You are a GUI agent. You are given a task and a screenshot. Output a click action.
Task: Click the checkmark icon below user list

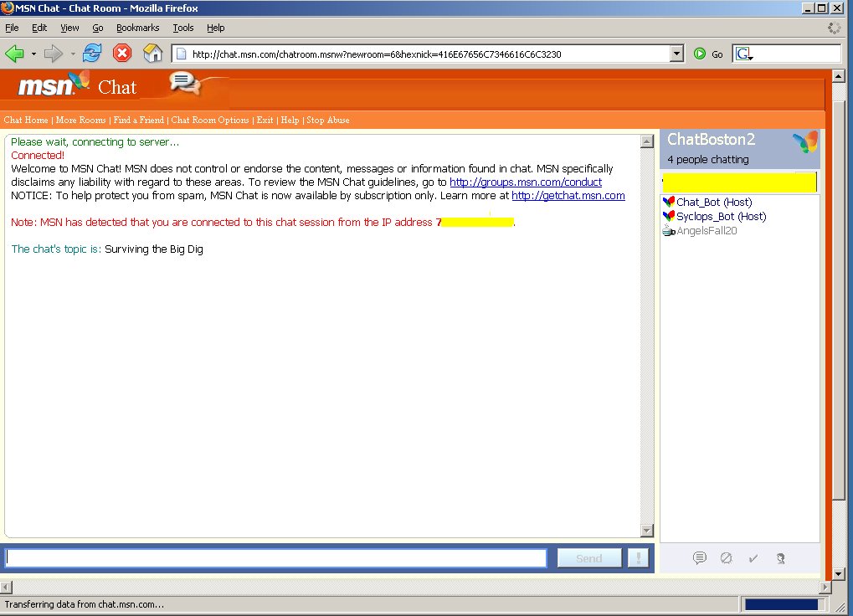[753, 558]
